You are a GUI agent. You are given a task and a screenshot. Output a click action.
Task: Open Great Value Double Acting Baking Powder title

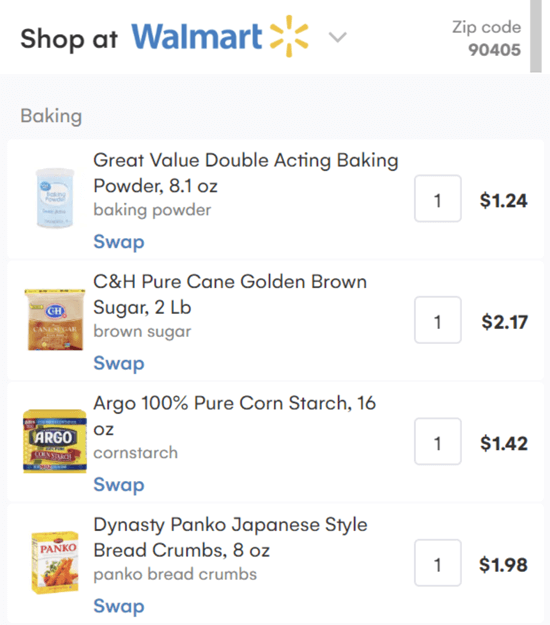[x=246, y=173]
